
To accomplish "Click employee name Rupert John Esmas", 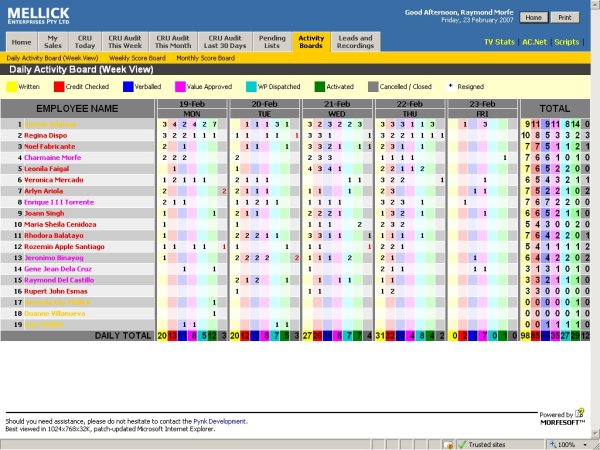I will click(x=55, y=291).
